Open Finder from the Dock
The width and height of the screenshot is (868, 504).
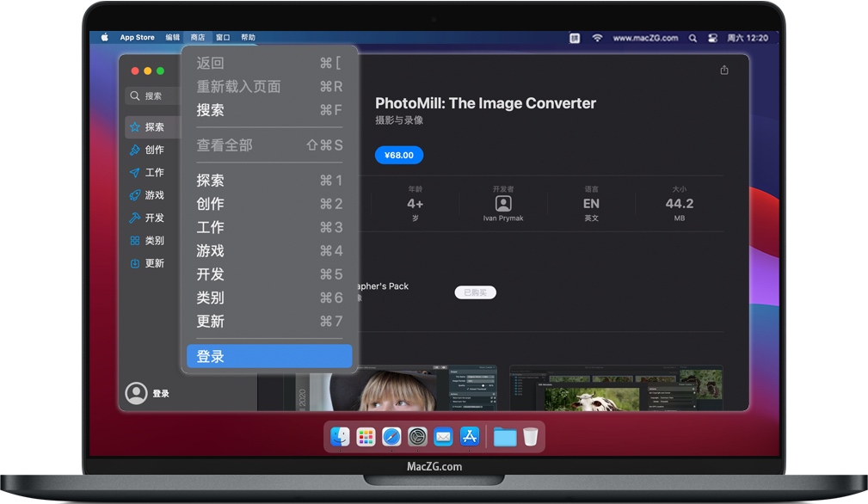tap(340, 437)
